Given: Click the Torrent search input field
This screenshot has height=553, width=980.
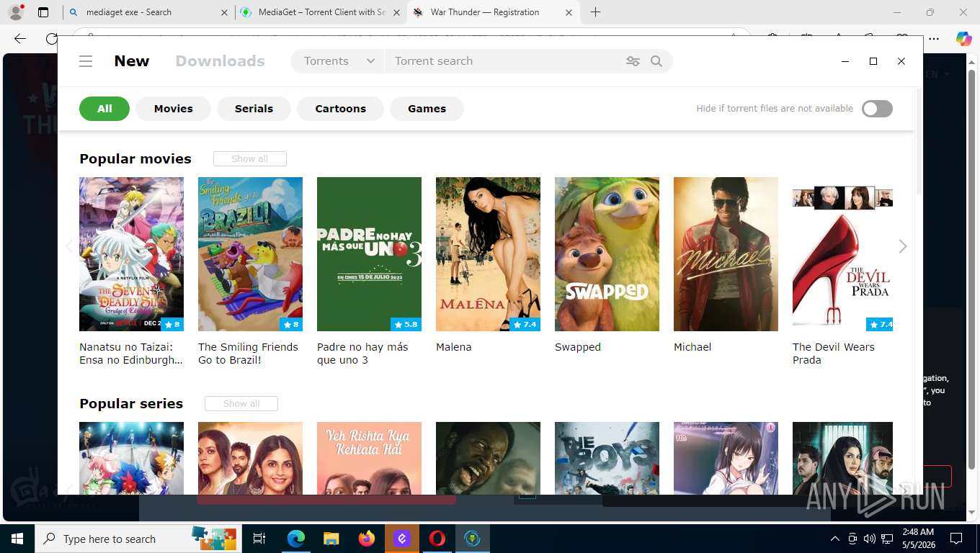Looking at the screenshot, I should point(504,61).
